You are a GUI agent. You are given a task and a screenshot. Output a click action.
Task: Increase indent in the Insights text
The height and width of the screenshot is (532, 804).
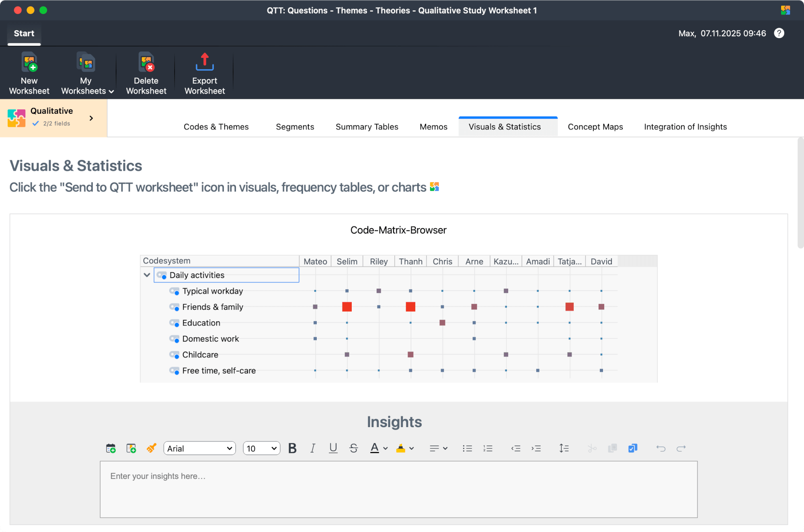(x=536, y=448)
